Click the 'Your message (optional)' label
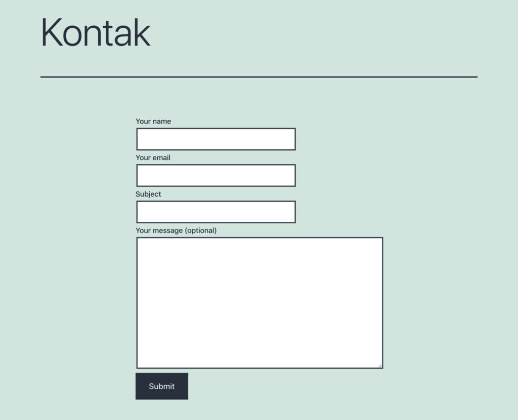Image resolution: width=518 pixels, height=420 pixels. 176,230
